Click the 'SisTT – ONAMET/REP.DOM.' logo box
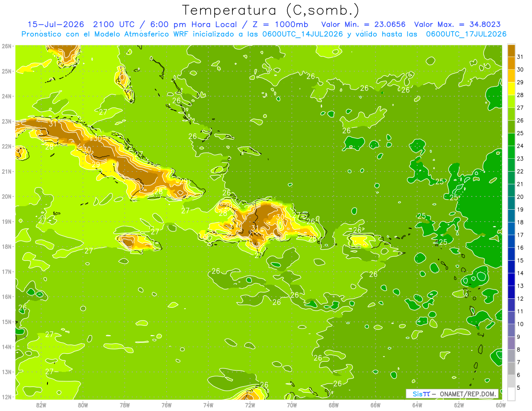This screenshot has width=532, height=411. point(453,394)
